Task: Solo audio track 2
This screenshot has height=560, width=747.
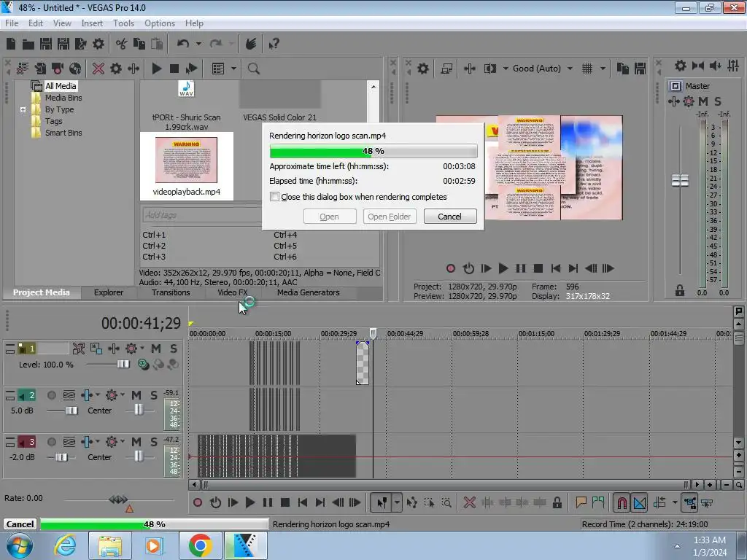Action: (153, 395)
